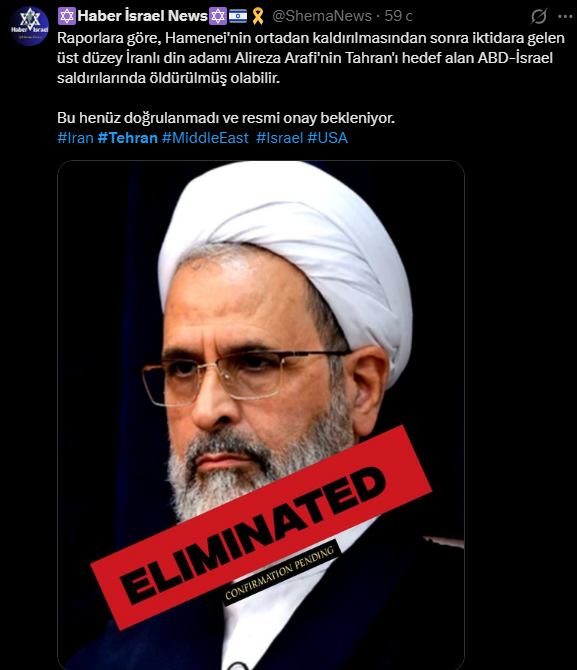
Task: Follow the #Israel hashtag link
Action: pyautogui.click(x=280, y=138)
